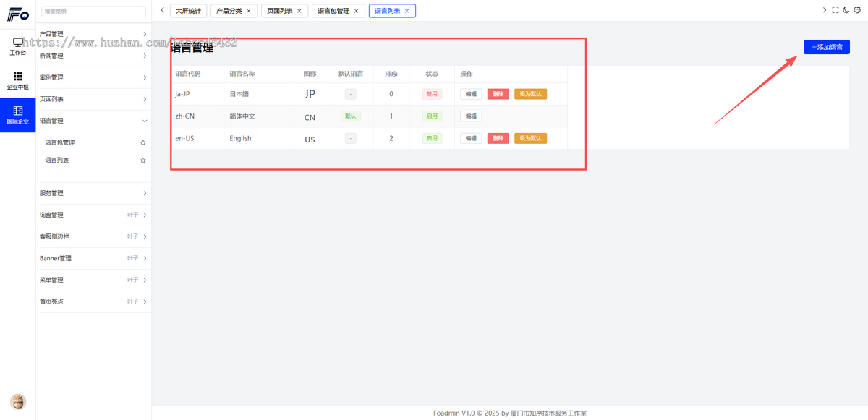Viewport: 868px width, 420px height.
Task: Edit the en-US language row
Action: click(x=471, y=138)
